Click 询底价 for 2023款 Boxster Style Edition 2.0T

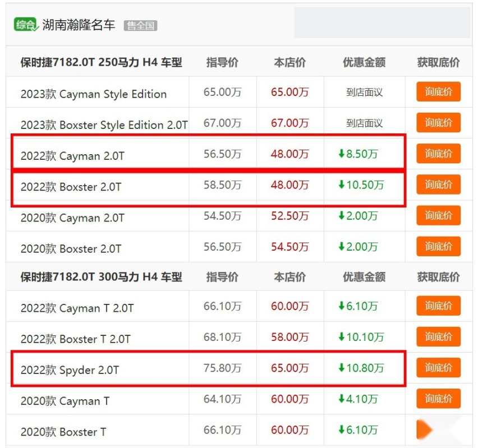pos(438,123)
